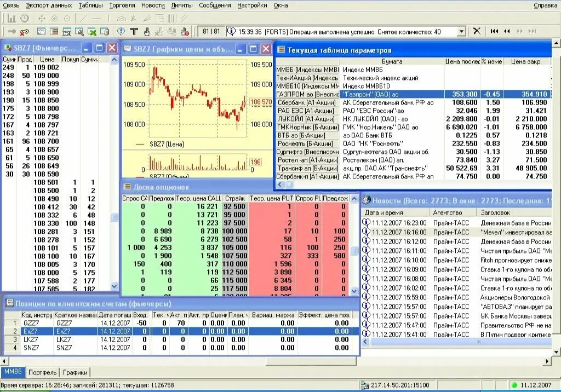The image size is (561, 392).
Task: Select the four-arrow move chart tool
Action: pos(42,19)
